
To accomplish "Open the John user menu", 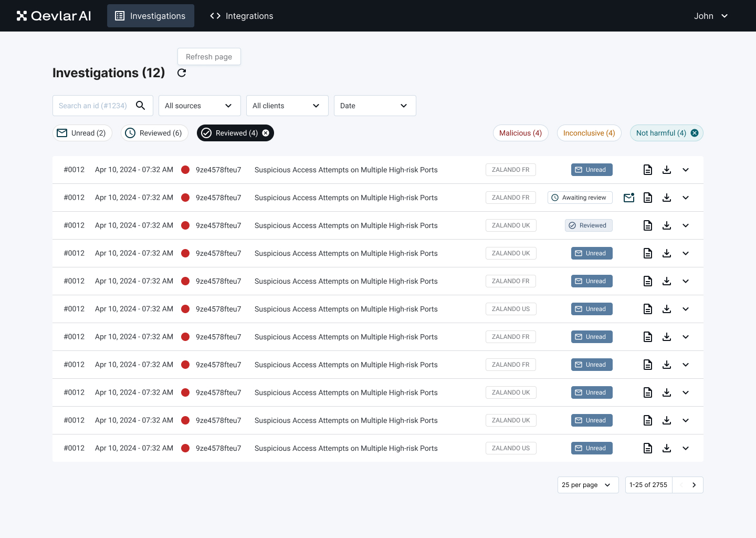I will point(711,16).
